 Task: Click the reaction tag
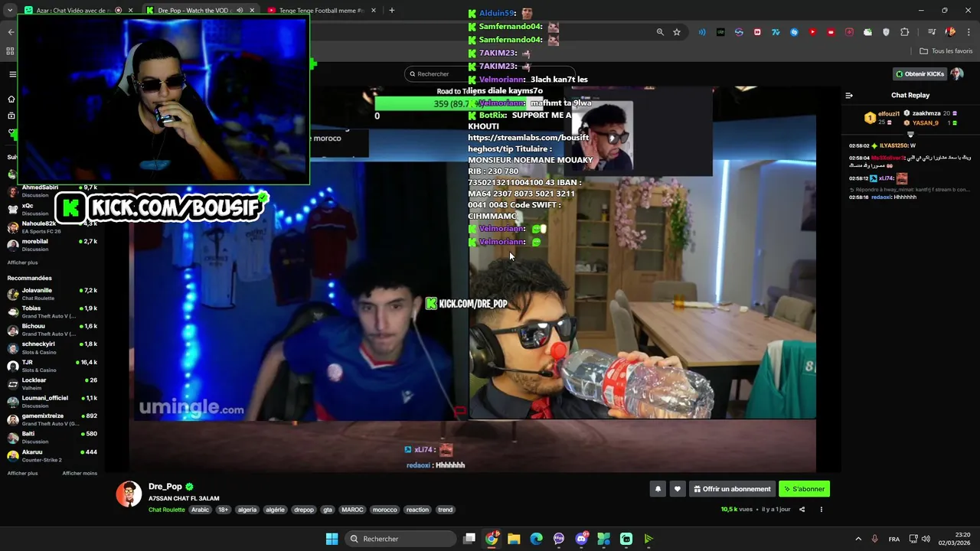(417, 510)
